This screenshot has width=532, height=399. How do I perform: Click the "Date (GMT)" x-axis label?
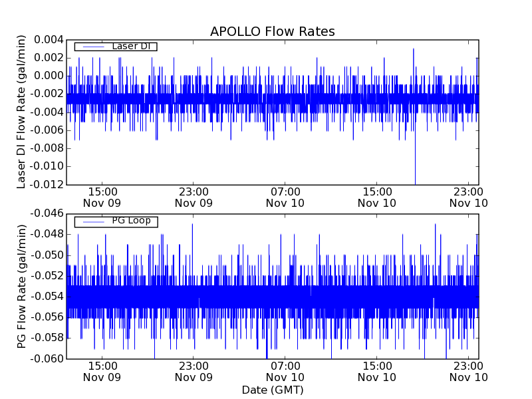click(x=272, y=390)
